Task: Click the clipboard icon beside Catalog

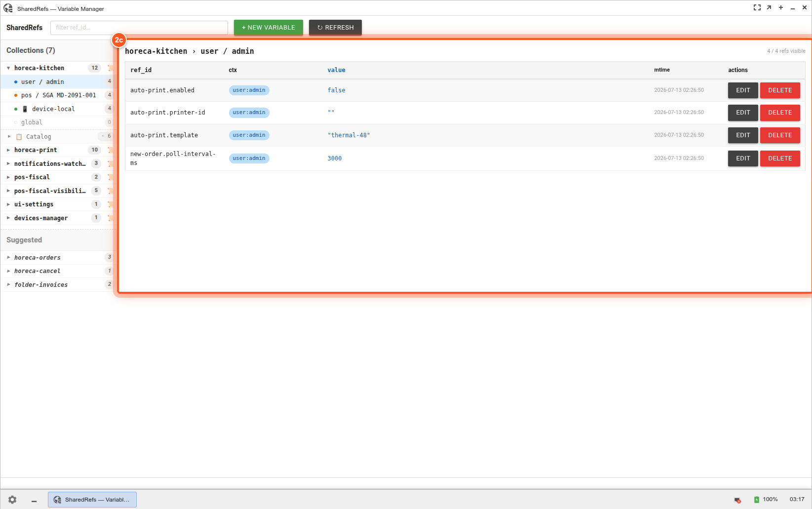Action: coord(19,137)
